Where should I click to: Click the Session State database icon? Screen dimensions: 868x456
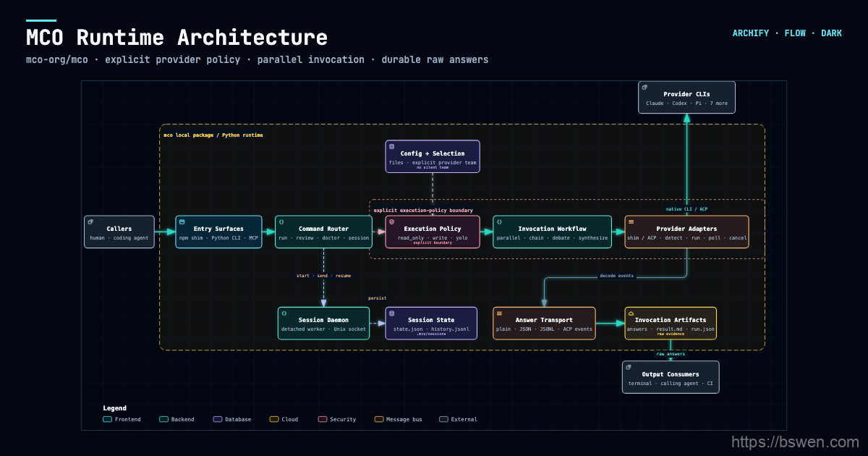391,313
